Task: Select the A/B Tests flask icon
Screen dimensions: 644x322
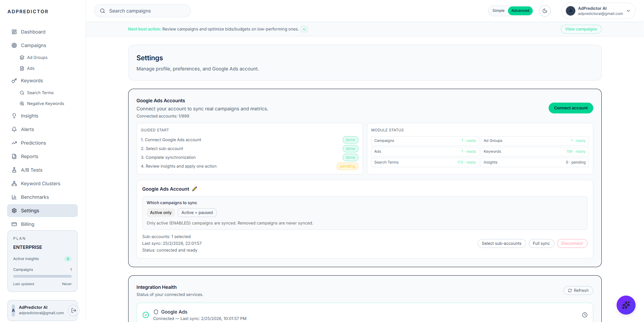Action: click(14, 170)
